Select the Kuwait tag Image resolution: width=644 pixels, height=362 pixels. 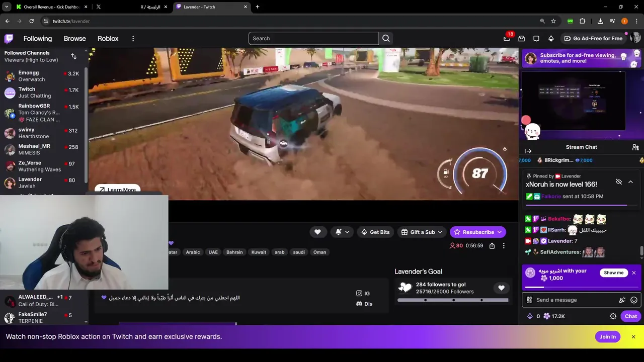tap(259, 252)
